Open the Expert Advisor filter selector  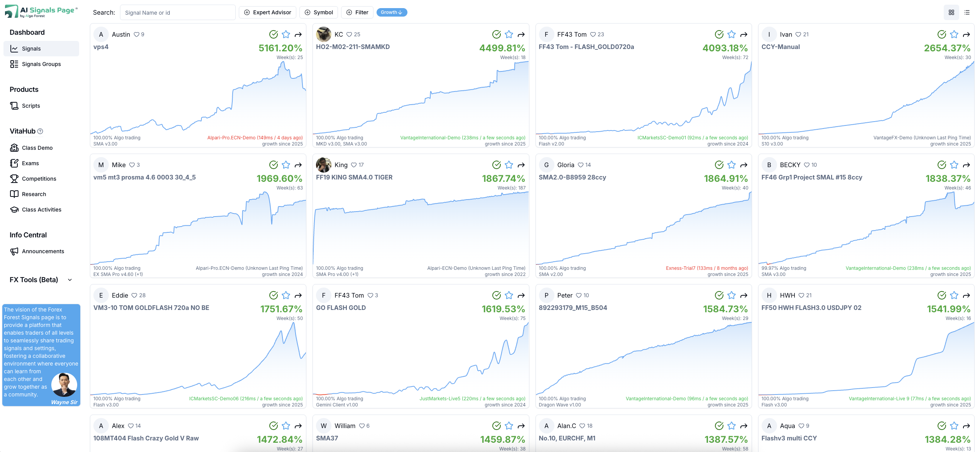click(x=268, y=12)
